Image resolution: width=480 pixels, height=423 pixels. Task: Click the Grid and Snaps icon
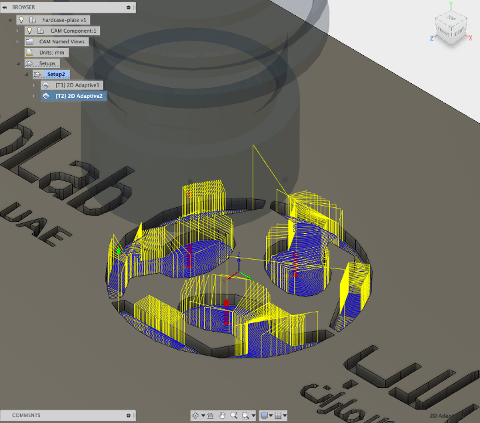(278, 415)
